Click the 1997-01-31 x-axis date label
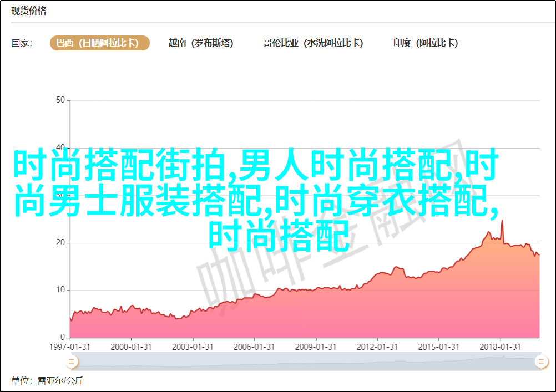 70,347
